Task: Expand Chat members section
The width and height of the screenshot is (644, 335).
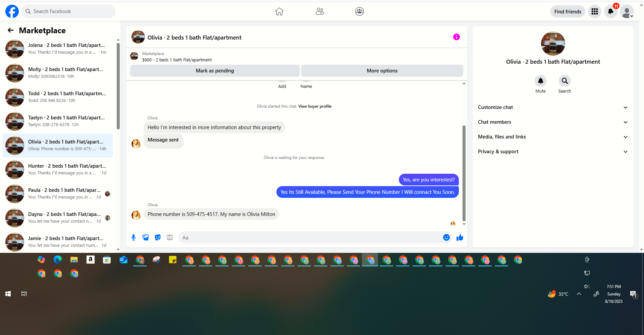Action: (x=553, y=122)
